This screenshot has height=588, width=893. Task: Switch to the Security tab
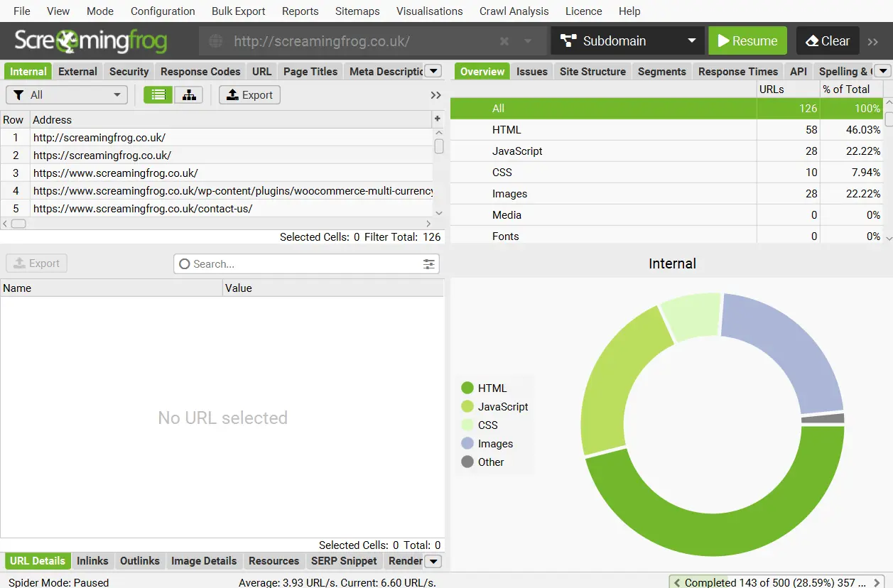pyautogui.click(x=129, y=71)
